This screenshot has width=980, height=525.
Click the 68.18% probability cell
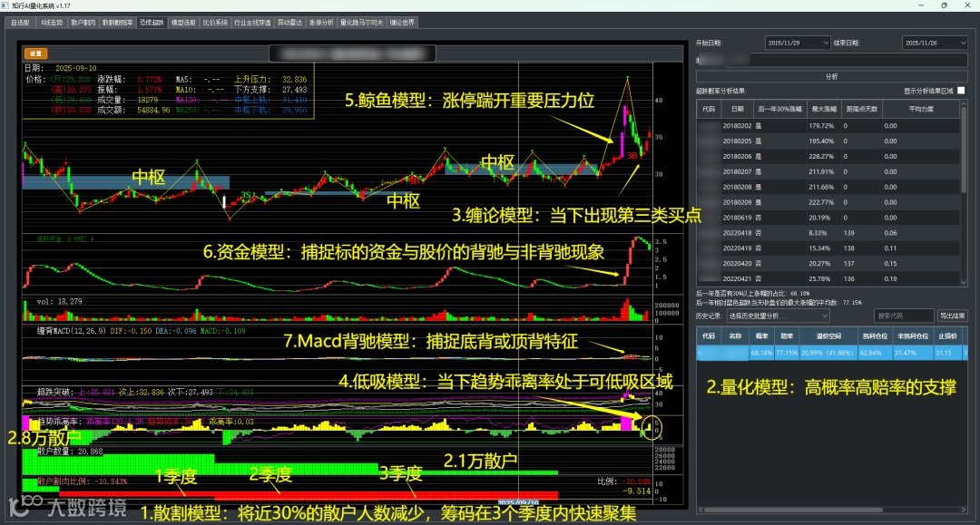pyautogui.click(x=761, y=353)
